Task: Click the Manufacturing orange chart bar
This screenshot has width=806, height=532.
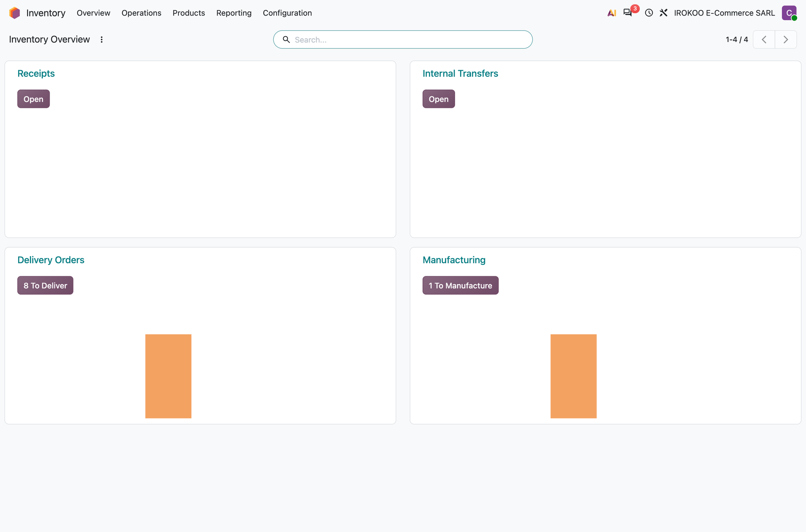Action: point(573,376)
